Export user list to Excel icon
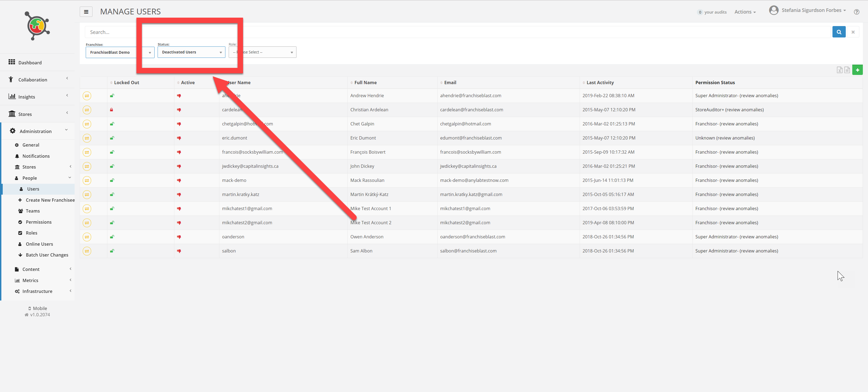 [839, 70]
